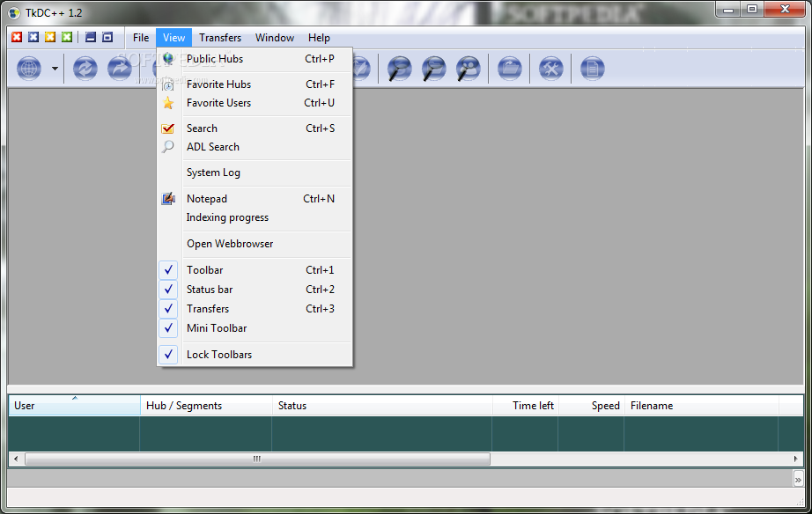
Task: Click the magnifier-with-users toolbar icon
Action: [469, 69]
